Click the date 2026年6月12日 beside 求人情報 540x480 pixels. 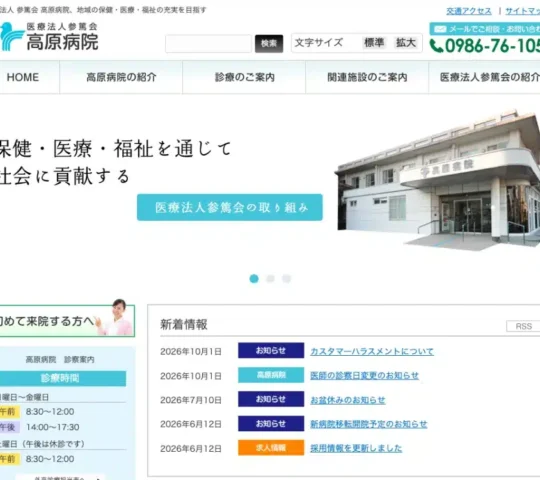(x=191, y=449)
